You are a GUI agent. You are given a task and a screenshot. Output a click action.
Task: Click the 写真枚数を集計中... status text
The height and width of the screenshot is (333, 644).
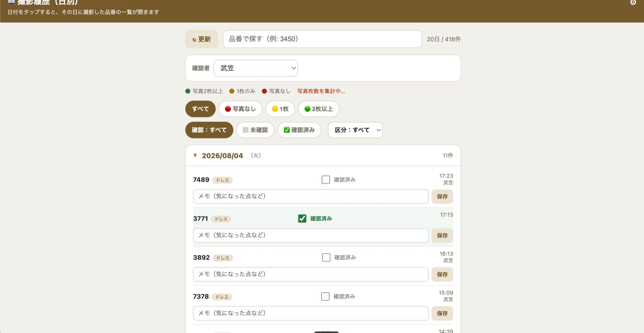[x=321, y=91]
